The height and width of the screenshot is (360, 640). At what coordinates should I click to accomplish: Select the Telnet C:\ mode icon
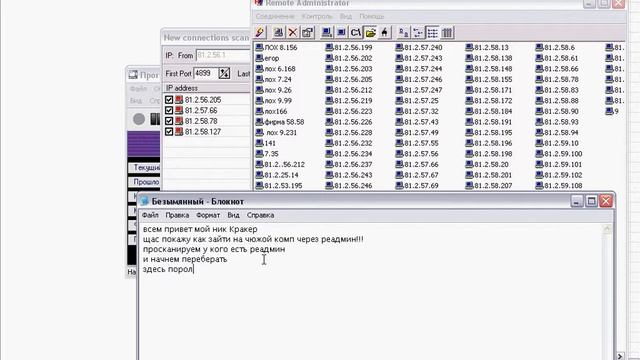tap(356, 32)
